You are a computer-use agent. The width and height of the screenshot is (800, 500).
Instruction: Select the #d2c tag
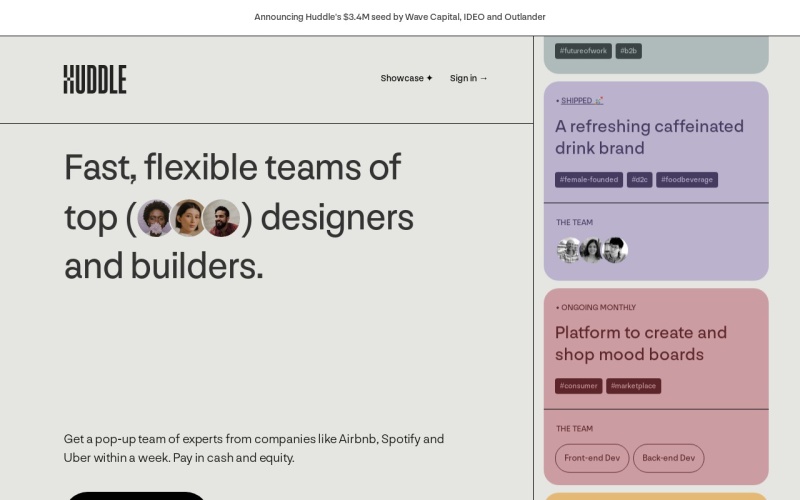tap(639, 180)
